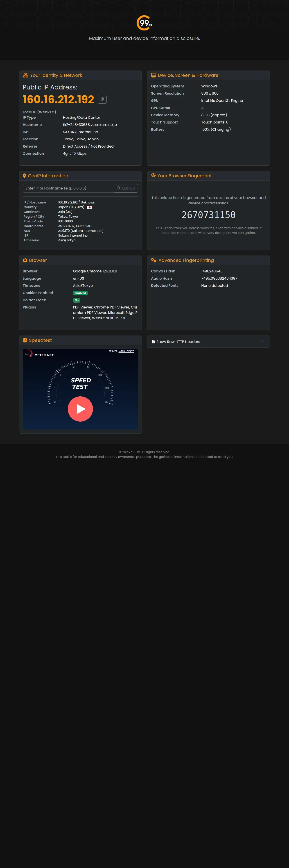This screenshot has height=868, width=289.
Task: Click the 'Hosting/Data Center' IP type value
Action: point(81,118)
